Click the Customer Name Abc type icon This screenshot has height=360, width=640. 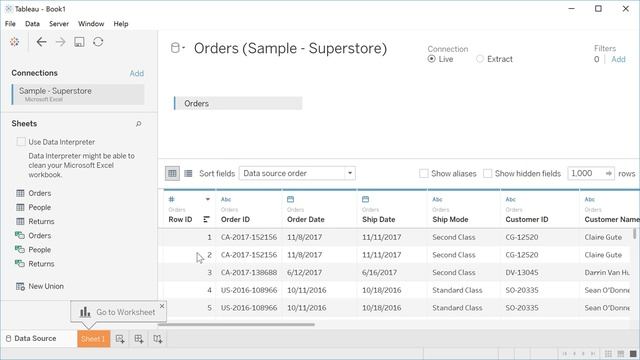pos(589,199)
